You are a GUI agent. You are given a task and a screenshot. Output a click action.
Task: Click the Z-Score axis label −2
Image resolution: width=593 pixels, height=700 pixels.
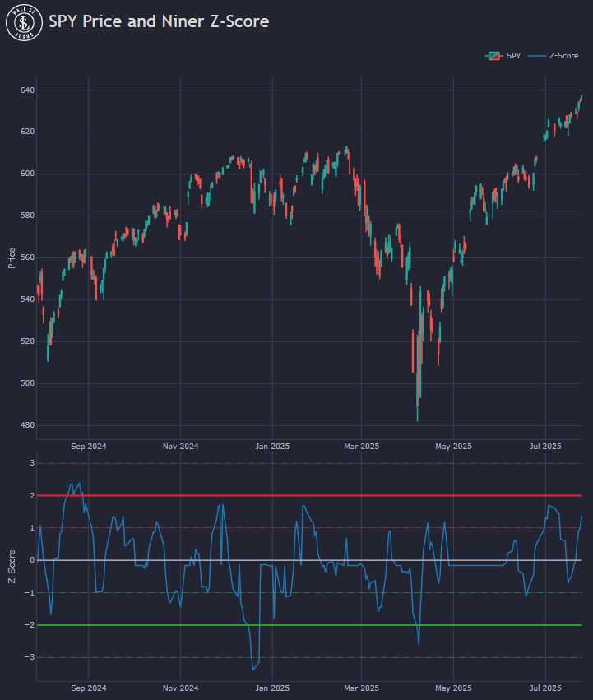(30, 625)
